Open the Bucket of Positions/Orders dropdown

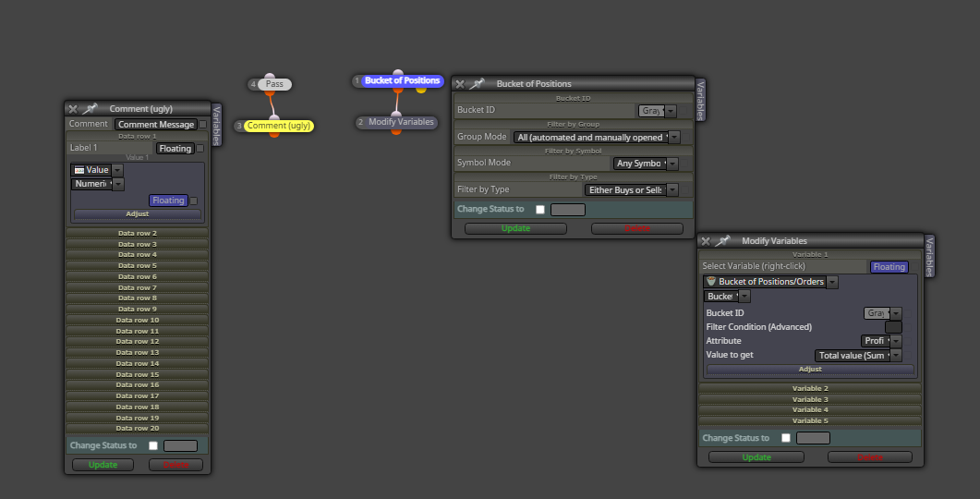pyautogui.click(x=832, y=282)
